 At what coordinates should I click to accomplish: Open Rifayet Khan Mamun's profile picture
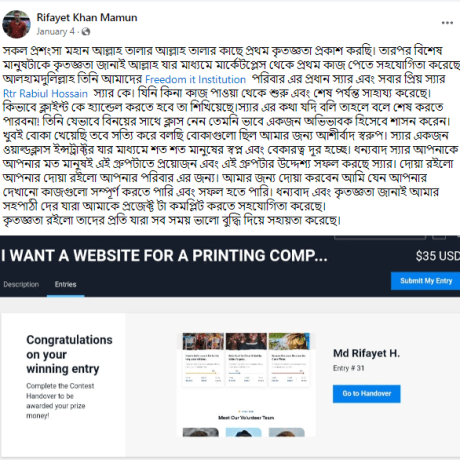(x=16, y=24)
